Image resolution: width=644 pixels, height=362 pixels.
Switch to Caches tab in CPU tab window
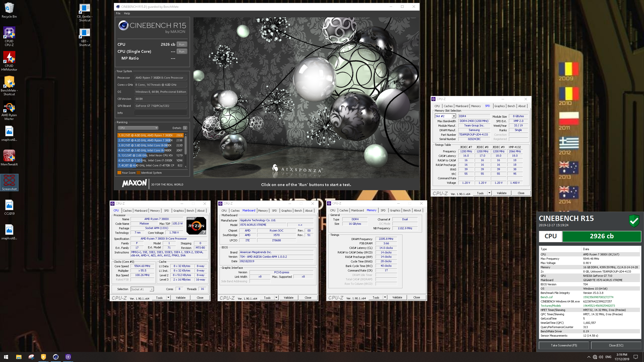click(127, 211)
